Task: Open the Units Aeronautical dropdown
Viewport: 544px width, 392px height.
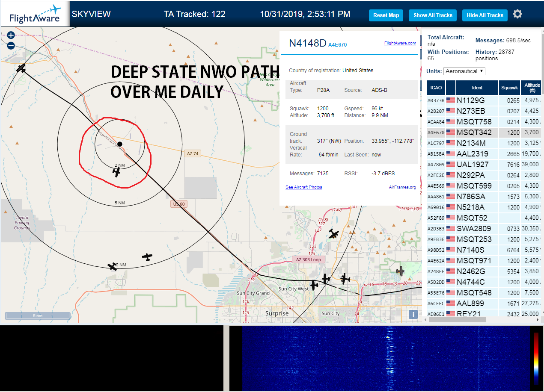Action: click(x=464, y=71)
